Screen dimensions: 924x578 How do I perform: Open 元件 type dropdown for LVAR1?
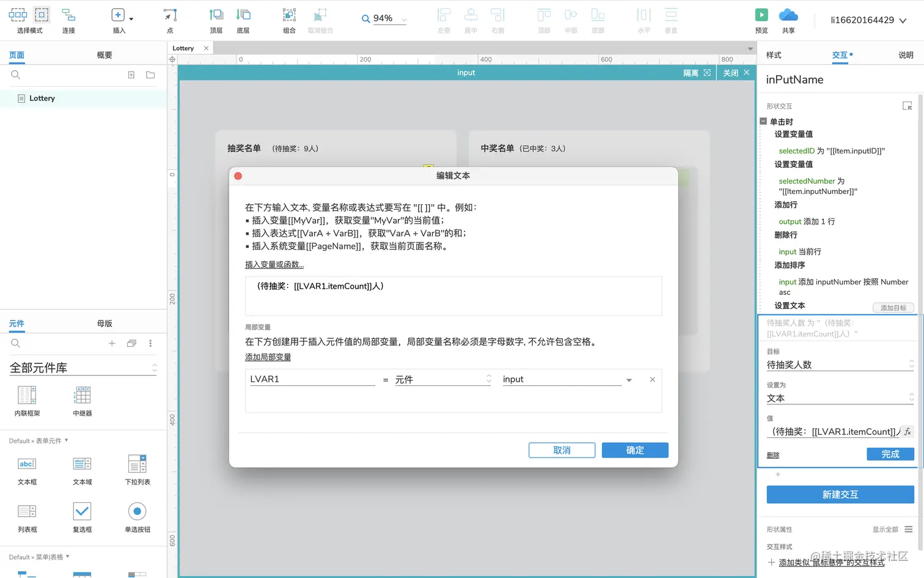[443, 379]
